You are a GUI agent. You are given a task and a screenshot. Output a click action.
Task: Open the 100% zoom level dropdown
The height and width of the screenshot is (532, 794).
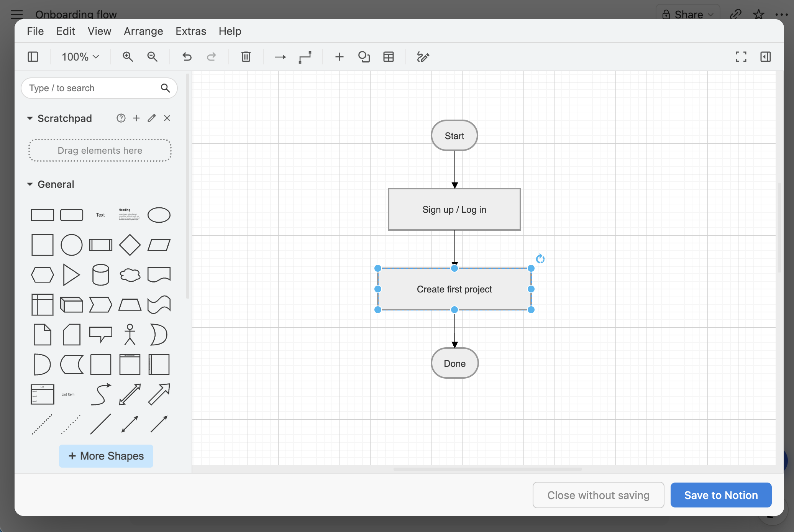80,57
